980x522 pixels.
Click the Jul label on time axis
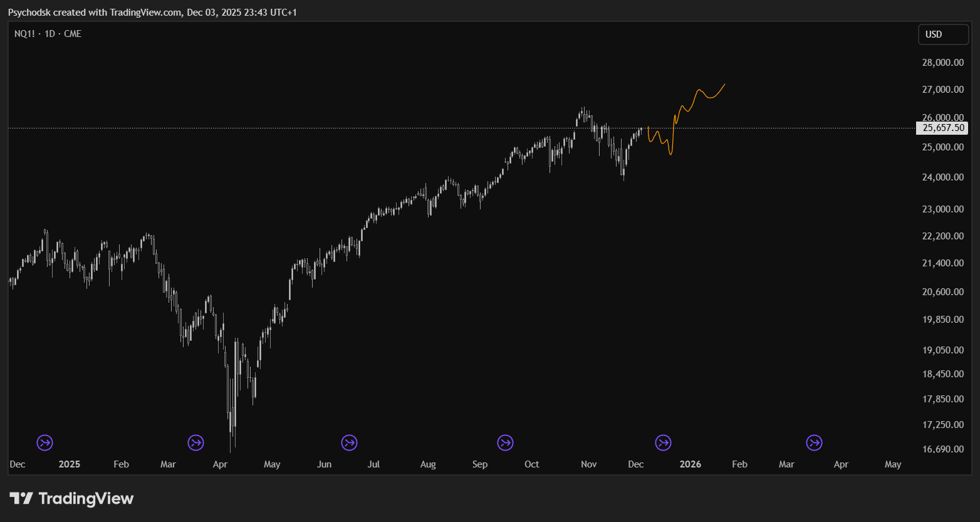(373, 464)
